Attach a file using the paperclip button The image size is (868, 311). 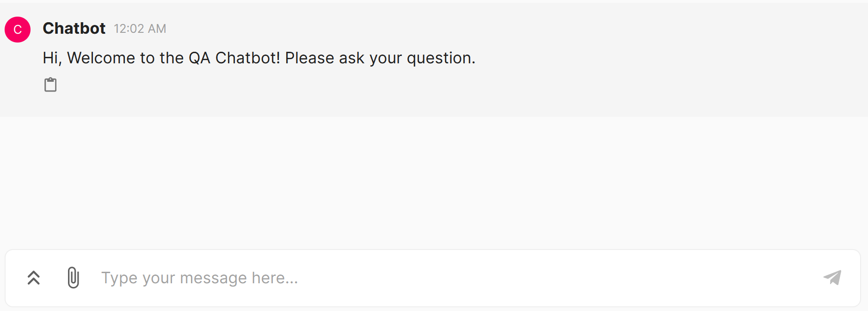click(73, 278)
